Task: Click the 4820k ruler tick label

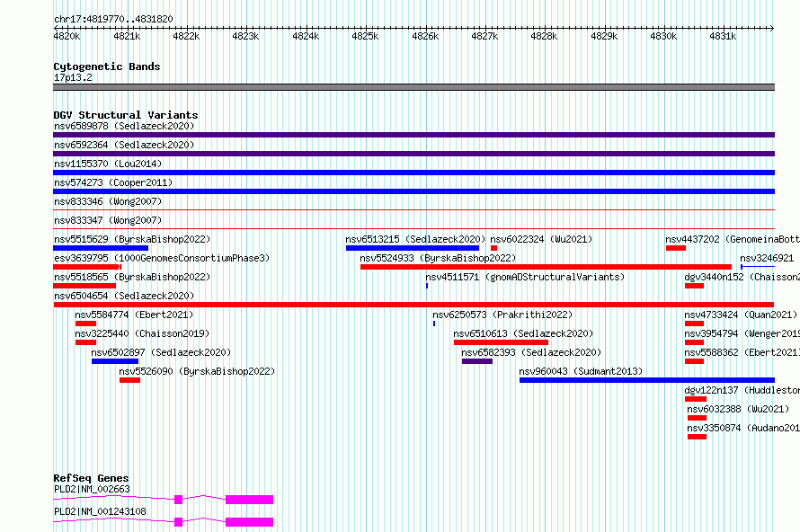Action: [x=67, y=36]
